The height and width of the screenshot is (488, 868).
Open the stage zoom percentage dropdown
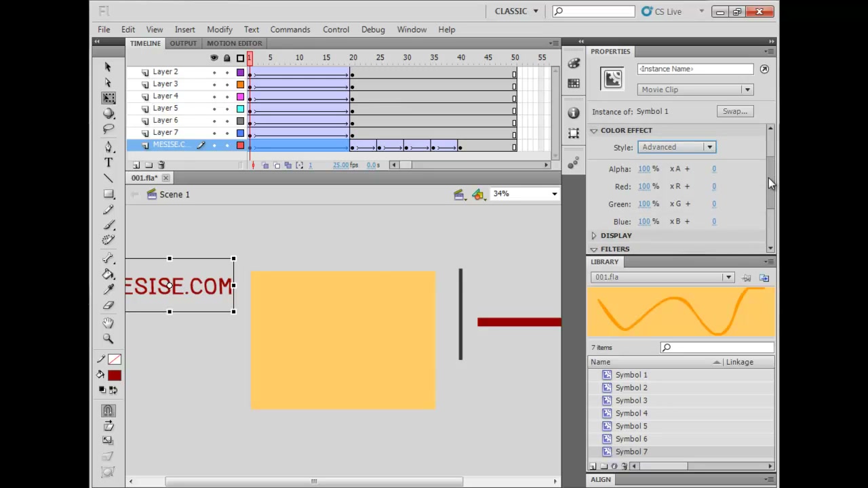(x=525, y=194)
